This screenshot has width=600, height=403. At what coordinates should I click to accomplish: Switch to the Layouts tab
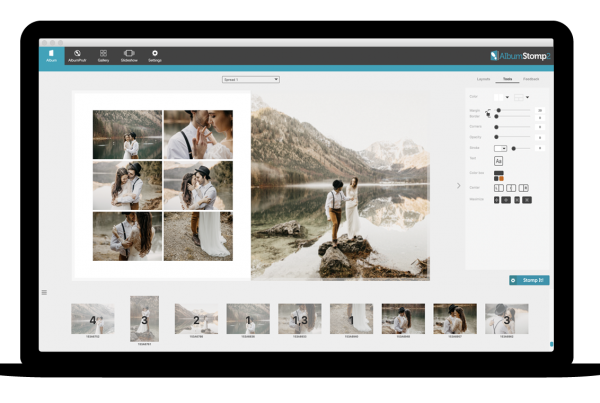coord(483,79)
